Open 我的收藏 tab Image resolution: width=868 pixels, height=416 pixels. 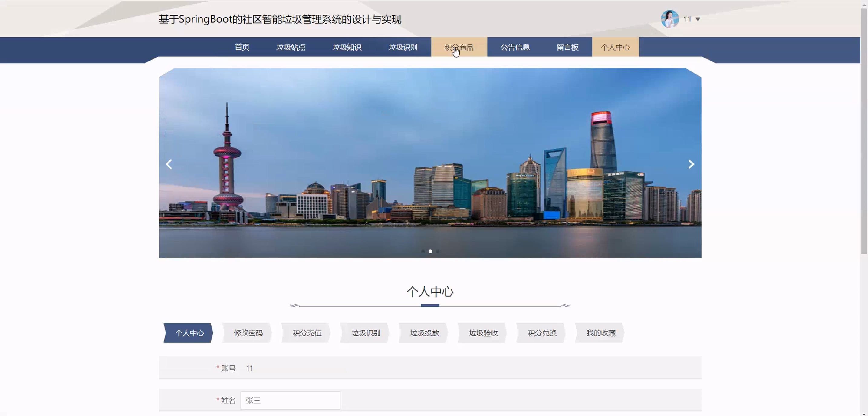coord(600,333)
